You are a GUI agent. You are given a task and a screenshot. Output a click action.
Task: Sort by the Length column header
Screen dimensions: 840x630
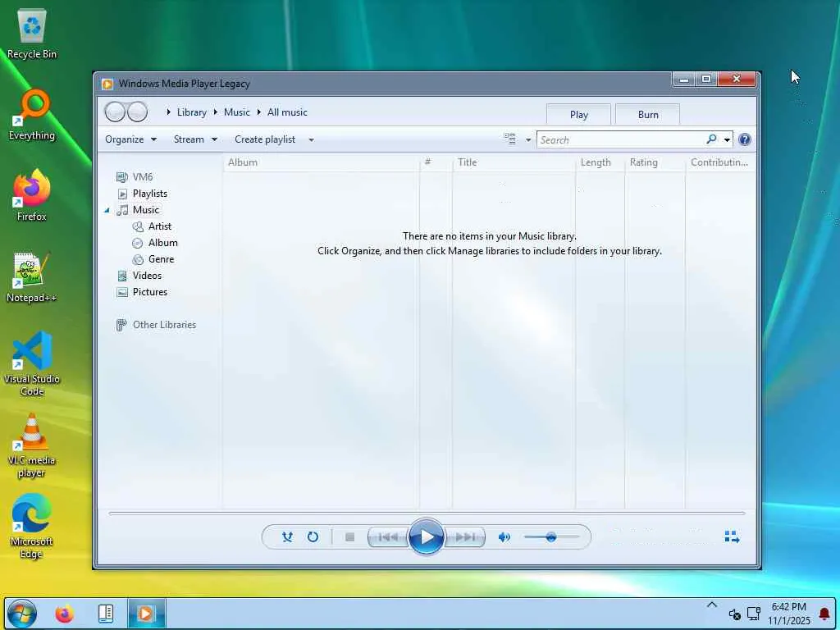(x=600, y=162)
